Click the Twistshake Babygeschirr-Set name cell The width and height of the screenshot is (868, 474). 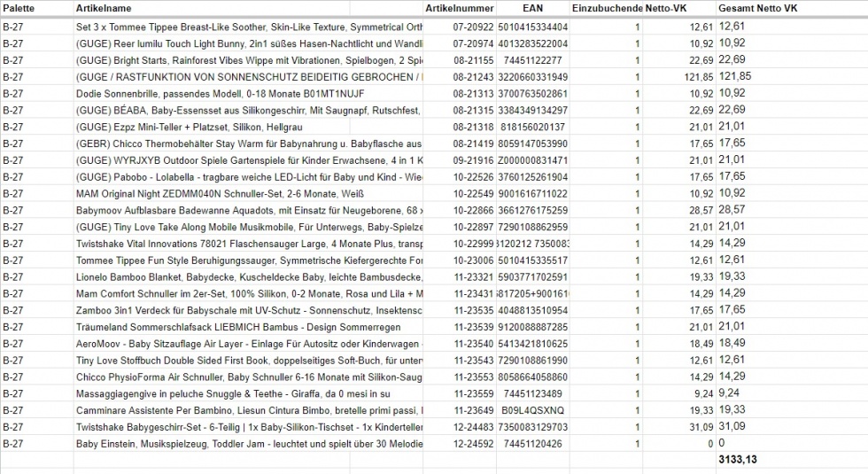coord(249,427)
